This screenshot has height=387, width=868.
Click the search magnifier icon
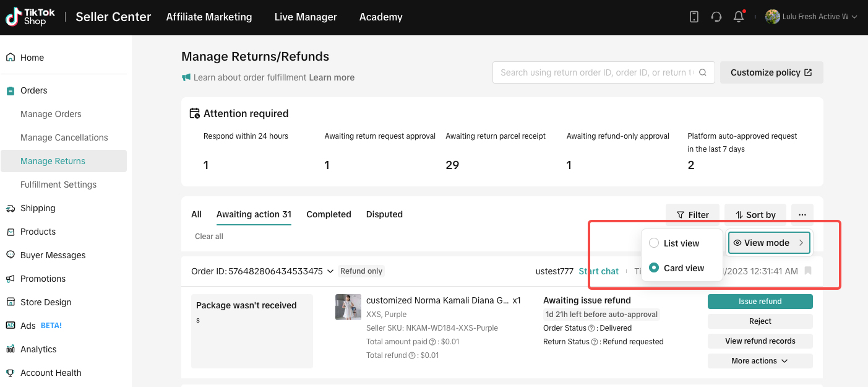point(703,72)
